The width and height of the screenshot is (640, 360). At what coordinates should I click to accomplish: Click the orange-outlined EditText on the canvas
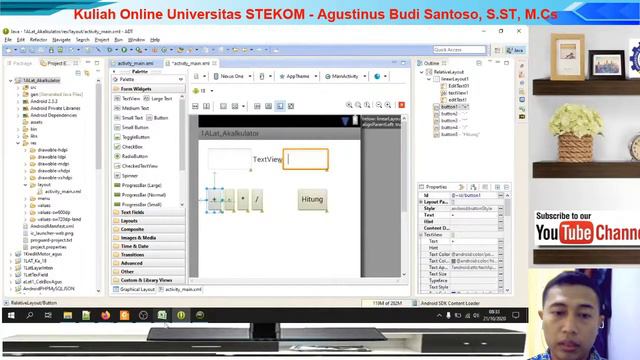pyautogui.click(x=306, y=159)
